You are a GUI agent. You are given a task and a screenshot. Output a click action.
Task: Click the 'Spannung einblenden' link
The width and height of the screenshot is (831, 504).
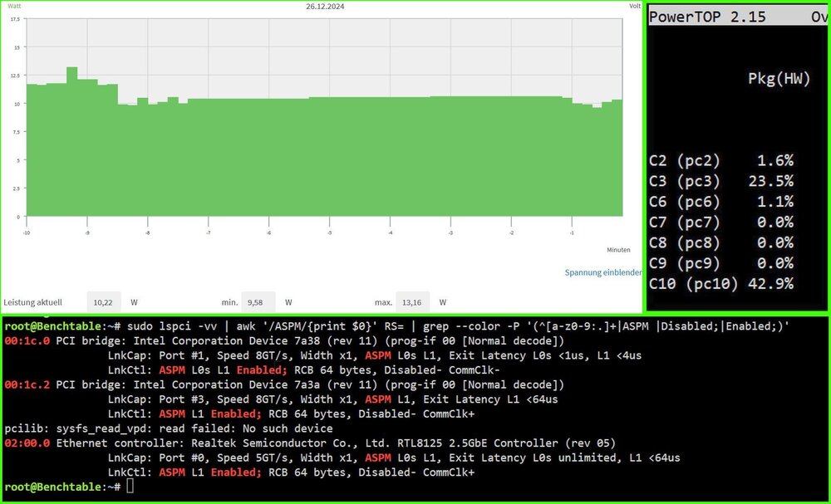tap(603, 272)
